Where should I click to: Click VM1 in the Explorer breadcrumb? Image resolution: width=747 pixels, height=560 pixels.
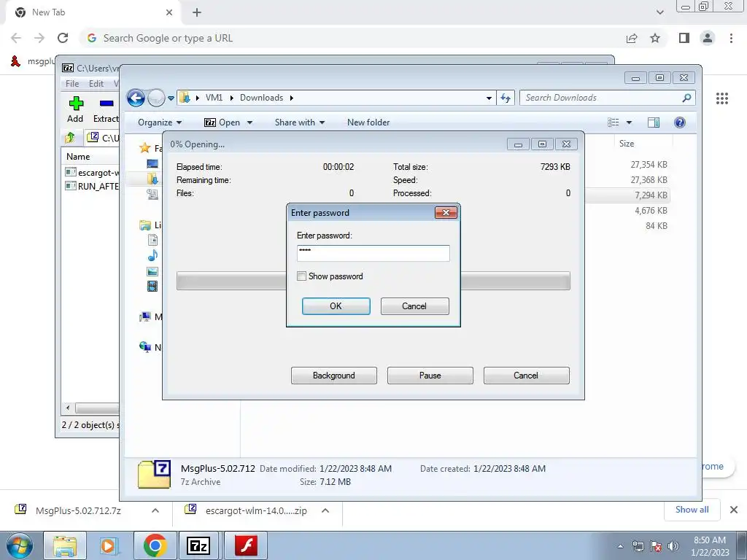214,98
